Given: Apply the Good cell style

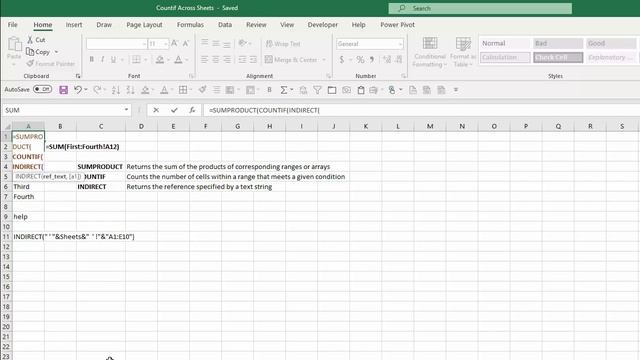Looking at the screenshot, I should pos(611,43).
